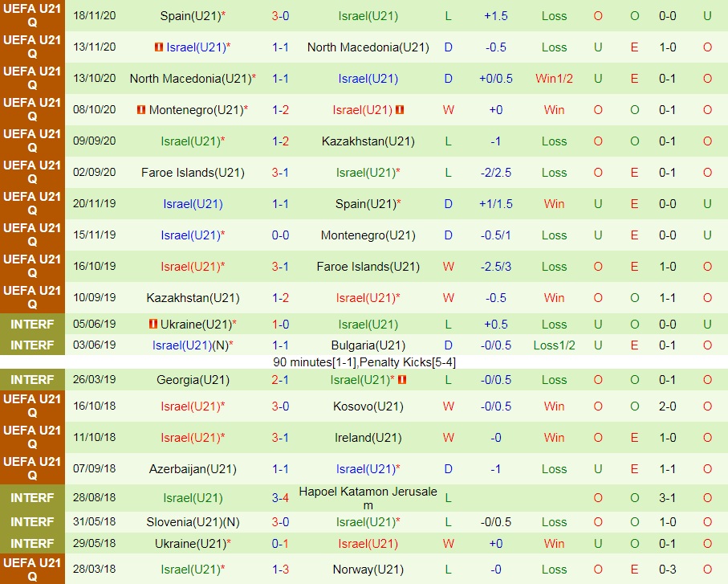Open Slovenia(U21)(N) team link on 31/05/18
Viewport: 728px width, 584px height.
point(193,522)
